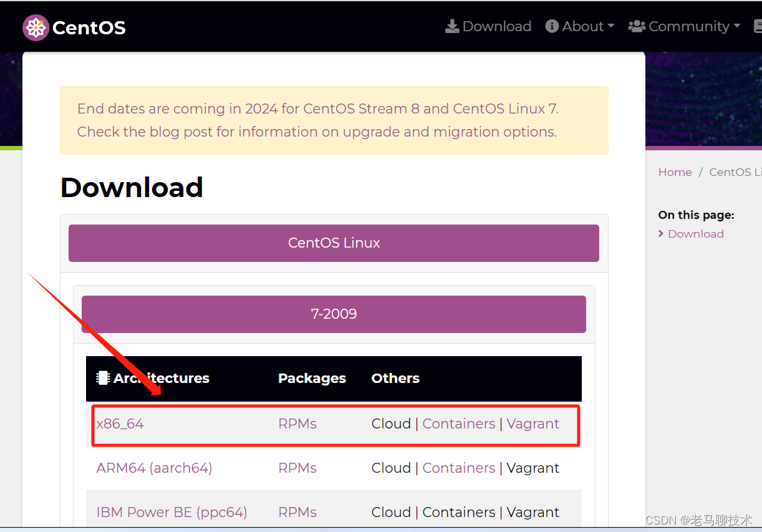The width and height of the screenshot is (762, 532).
Task: Click Cloud text in ARM64 row
Action: [x=391, y=468]
